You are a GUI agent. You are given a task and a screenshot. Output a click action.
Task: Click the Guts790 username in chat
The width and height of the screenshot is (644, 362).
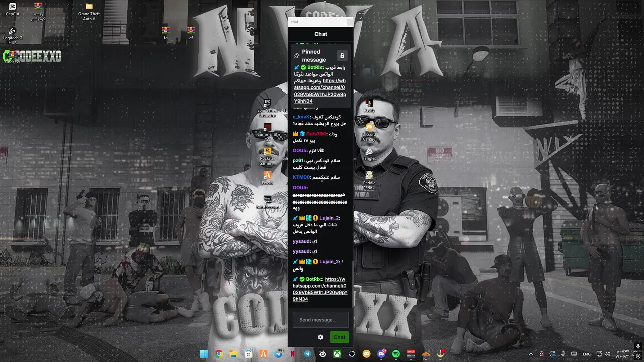tap(316, 134)
